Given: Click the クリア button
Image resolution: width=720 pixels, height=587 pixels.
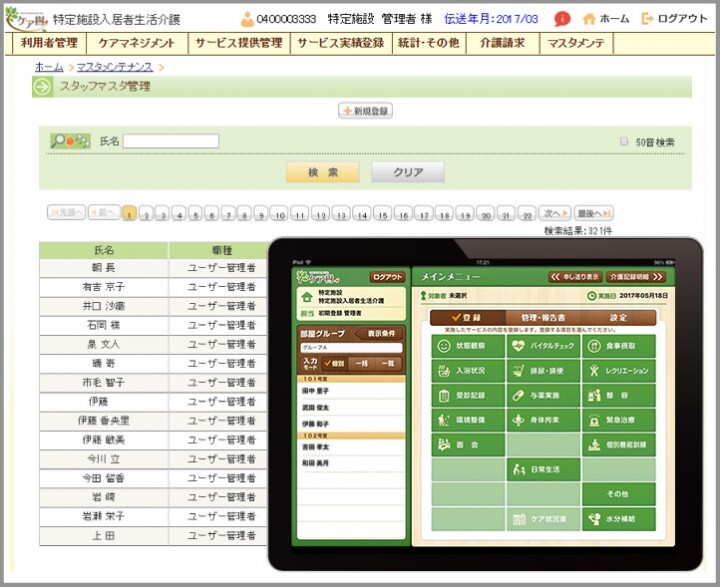Looking at the screenshot, I should tap(408, 172).
